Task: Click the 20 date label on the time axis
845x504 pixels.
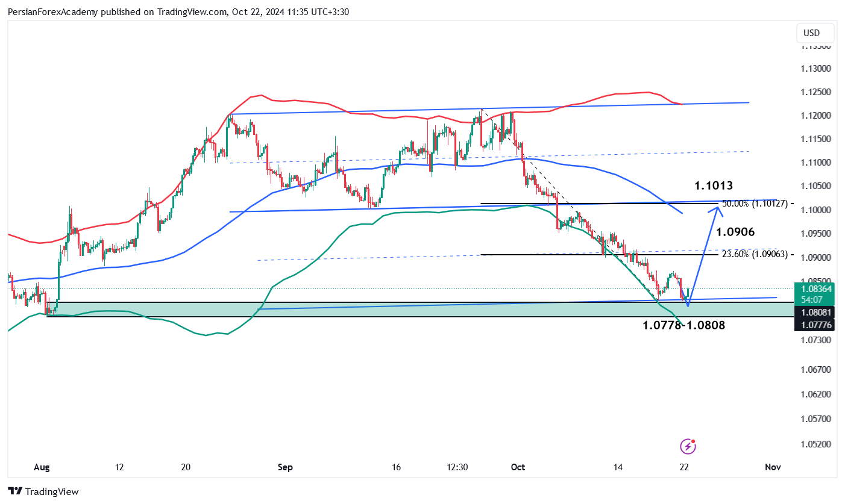Action: [186, 467]
